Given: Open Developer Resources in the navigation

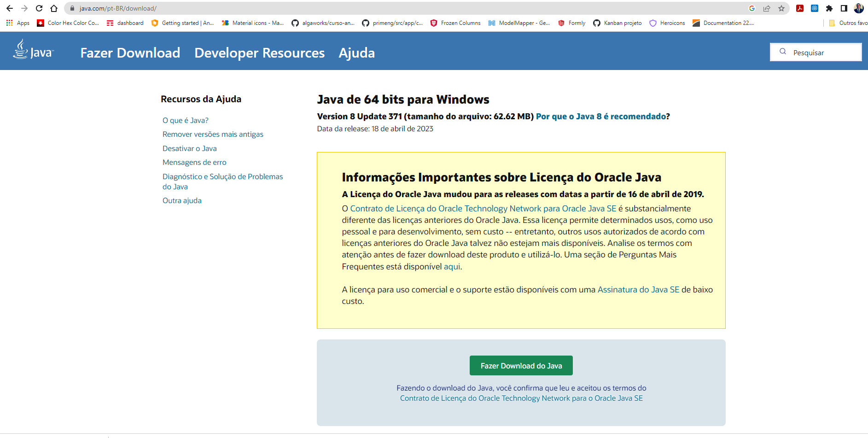Looking at the screenshot, I should (x=260, y=53).
